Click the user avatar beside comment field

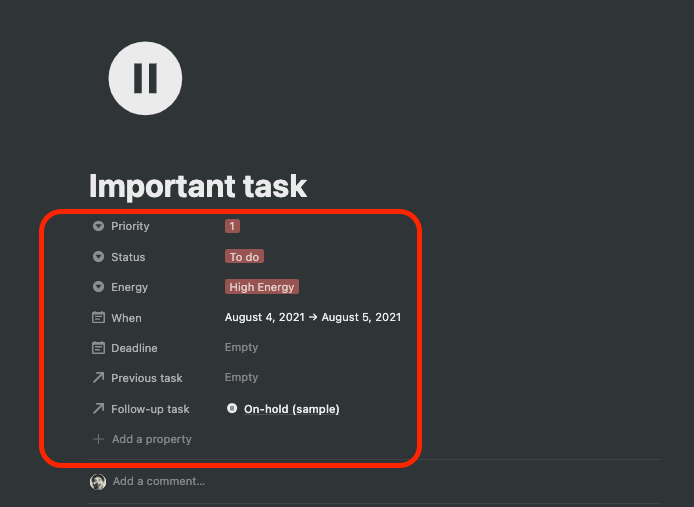[x=98, y=481]
